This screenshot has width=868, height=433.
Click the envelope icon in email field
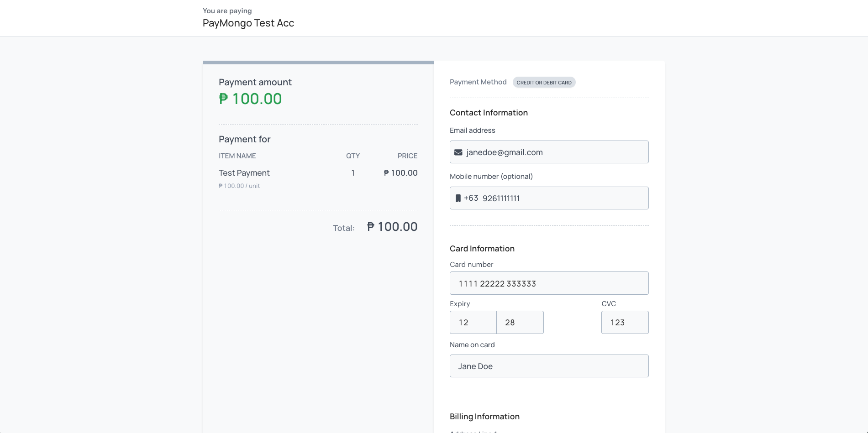458,152
